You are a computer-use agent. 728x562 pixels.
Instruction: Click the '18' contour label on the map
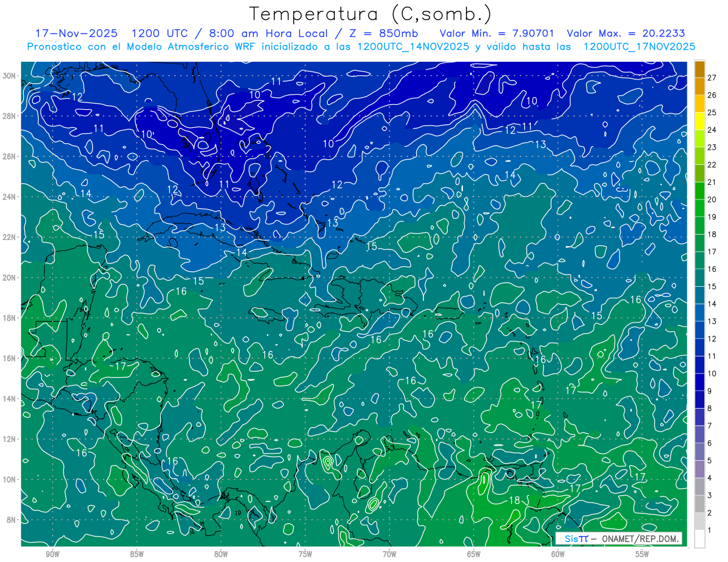click(x=514, y=501)
